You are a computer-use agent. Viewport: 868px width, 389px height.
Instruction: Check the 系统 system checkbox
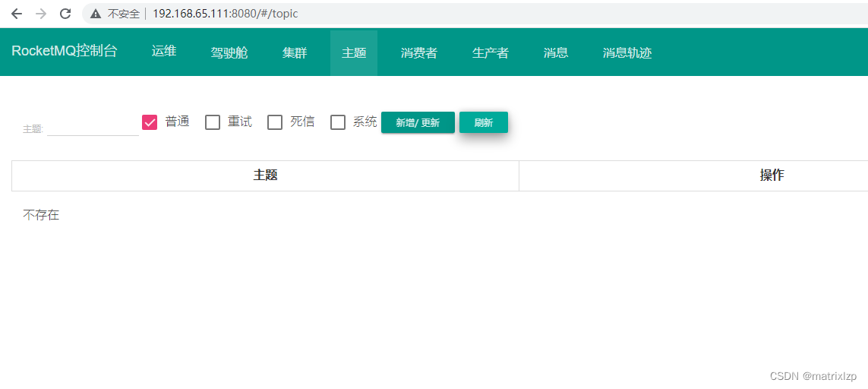point(338,122)
